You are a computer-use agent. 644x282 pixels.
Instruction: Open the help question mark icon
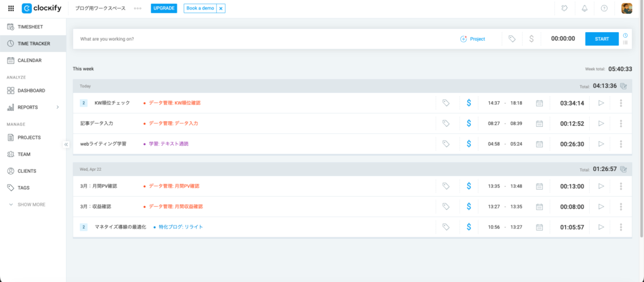coord(604,8)
